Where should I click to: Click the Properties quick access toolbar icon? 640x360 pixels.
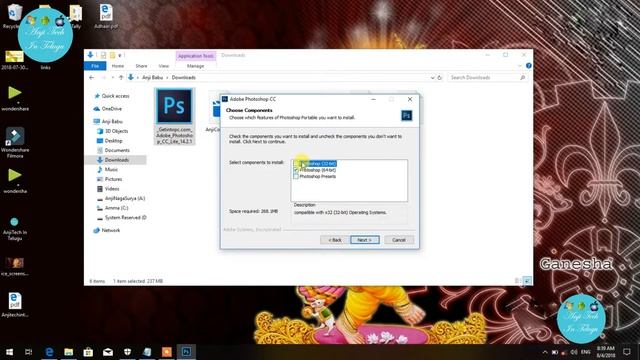pos(104,55)
